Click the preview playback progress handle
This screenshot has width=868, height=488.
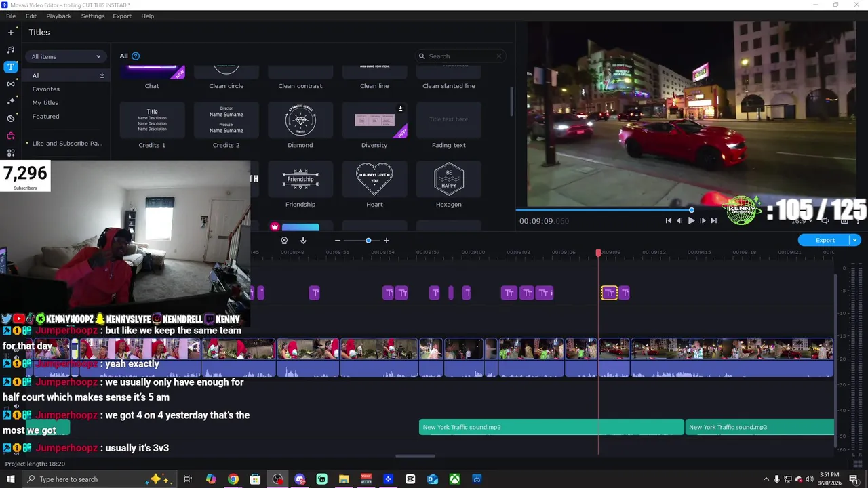[x=692, y=210]
